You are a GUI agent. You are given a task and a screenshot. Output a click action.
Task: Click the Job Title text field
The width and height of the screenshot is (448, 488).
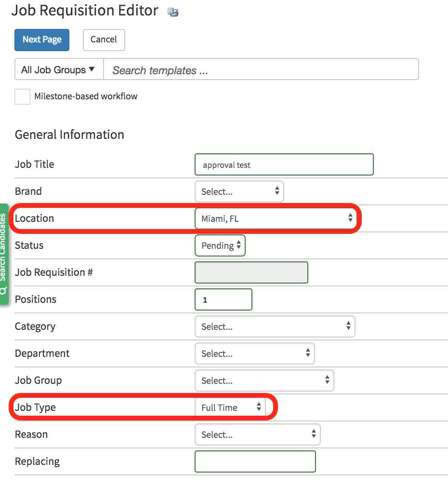pyautogui.click(x=284, y=164)
